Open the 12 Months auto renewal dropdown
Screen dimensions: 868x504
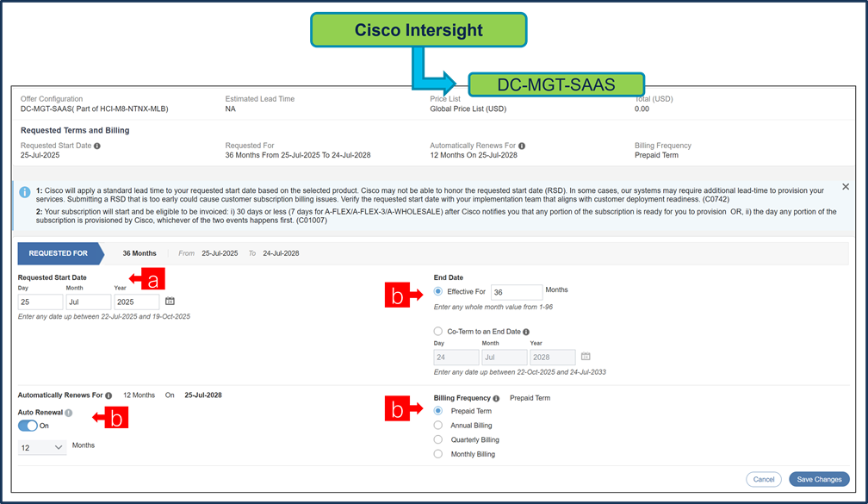[42, 447]
